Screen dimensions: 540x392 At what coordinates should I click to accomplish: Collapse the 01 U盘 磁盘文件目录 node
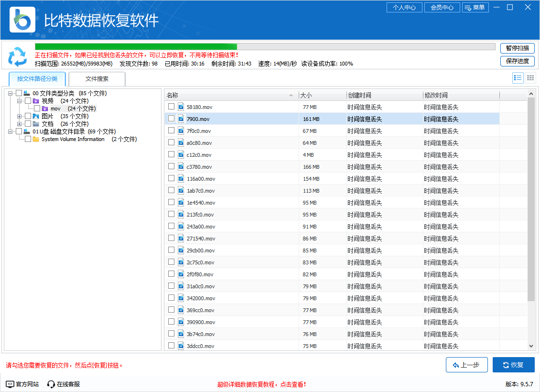pos(10,131)
